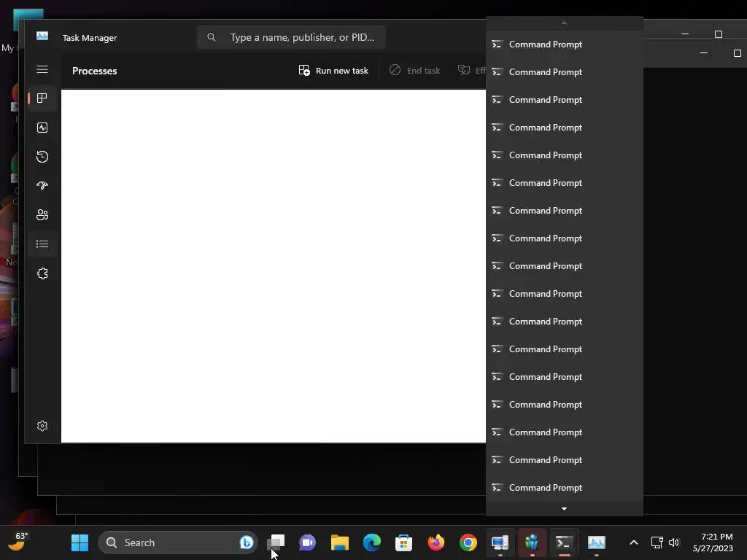Screen dimensions: 747x560
Task: Open Task View on the taskbar
Action: point(276,542)
